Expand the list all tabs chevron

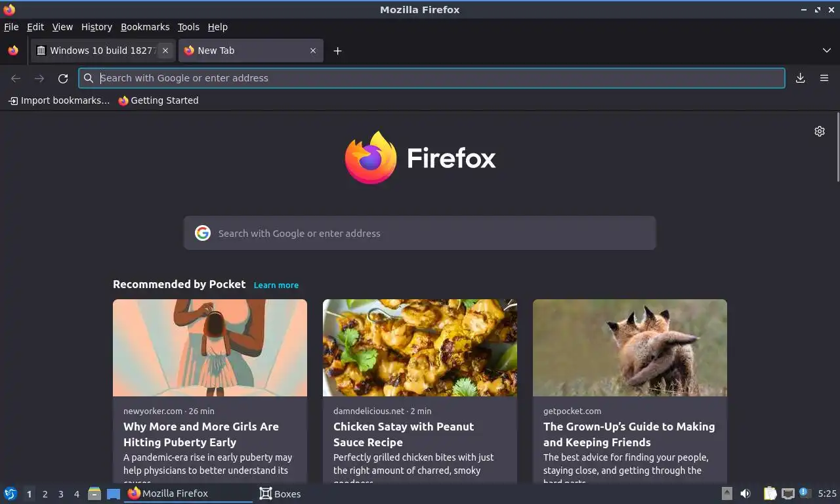tap(827, 51)
